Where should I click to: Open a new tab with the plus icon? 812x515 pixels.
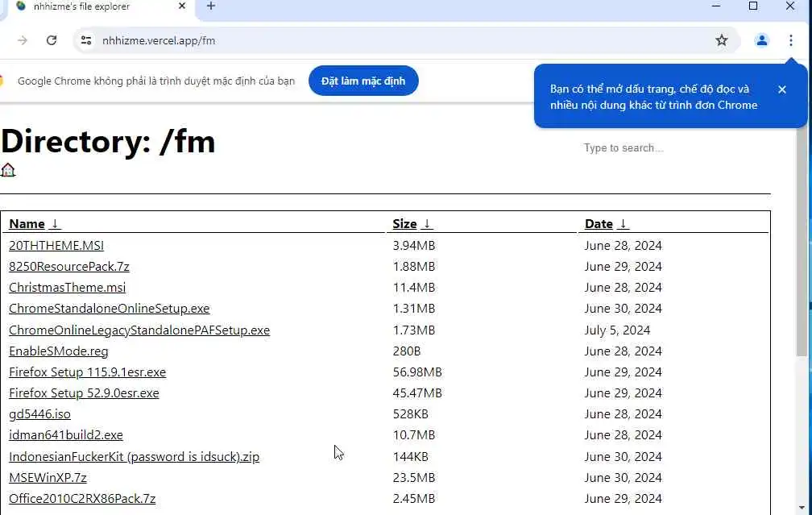[211, 6]
